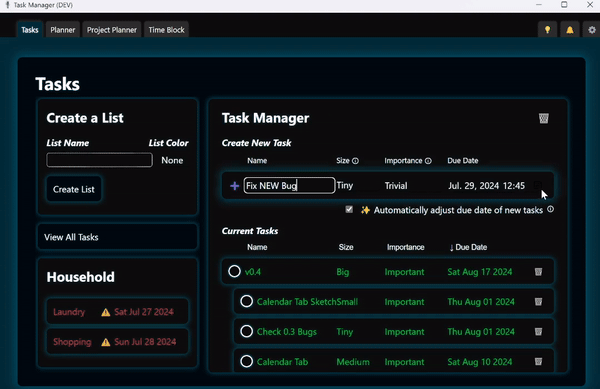This screenshot has height=389, width=600.
Task: Click the plus icon to add new task
Action: pyautogui.click(x=234, y=186)
